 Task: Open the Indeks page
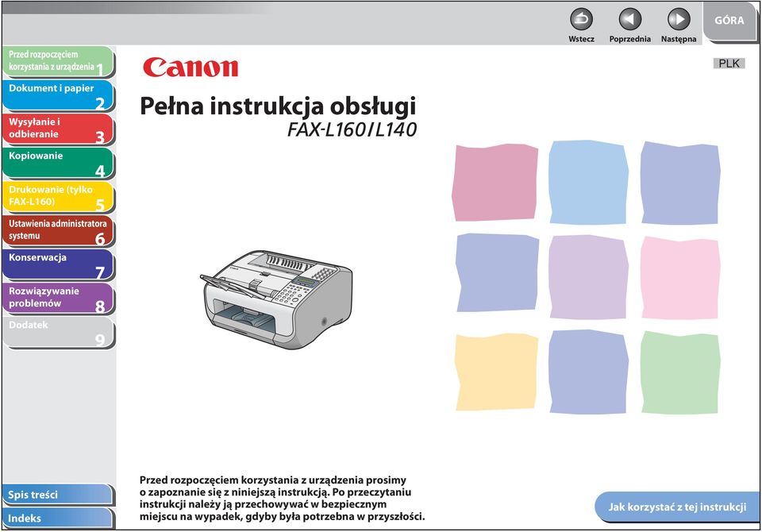[x=58, y=519]
